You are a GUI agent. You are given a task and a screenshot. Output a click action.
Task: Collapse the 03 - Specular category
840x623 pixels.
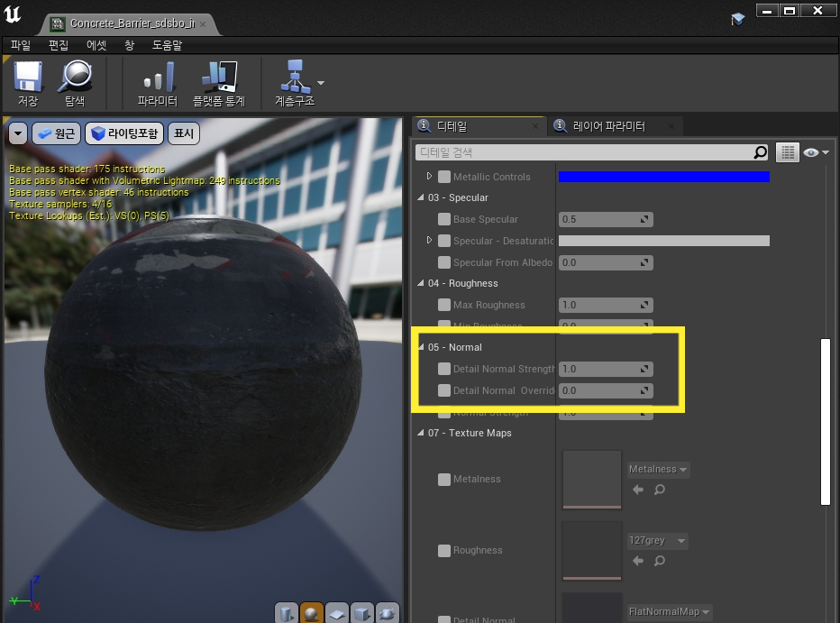click(421, 197)
